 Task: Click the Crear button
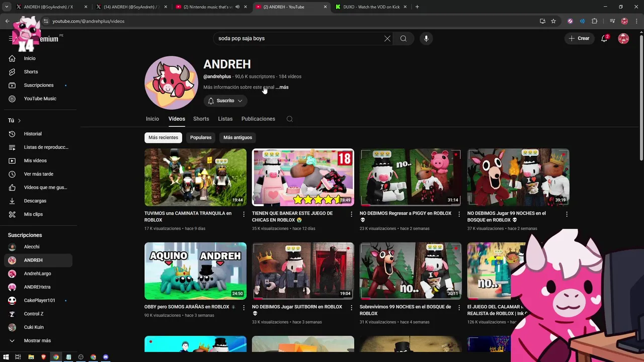click(579, 39)
